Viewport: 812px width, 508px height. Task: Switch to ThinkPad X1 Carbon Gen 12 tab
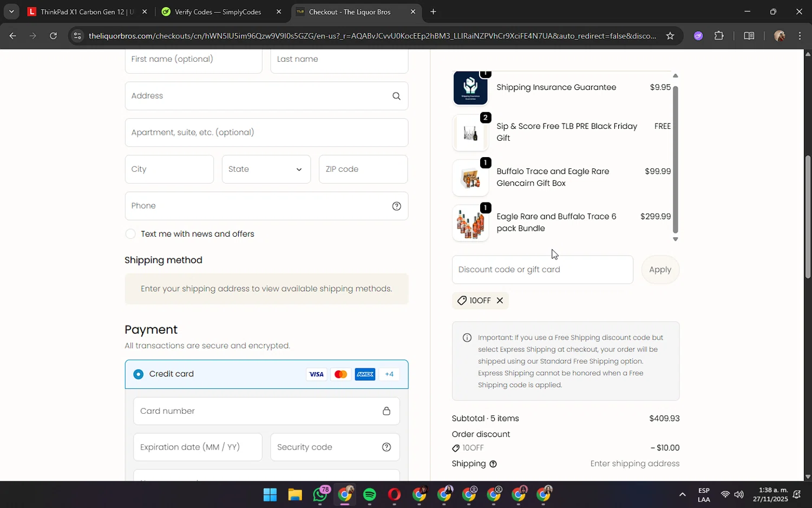pos(87,12)
